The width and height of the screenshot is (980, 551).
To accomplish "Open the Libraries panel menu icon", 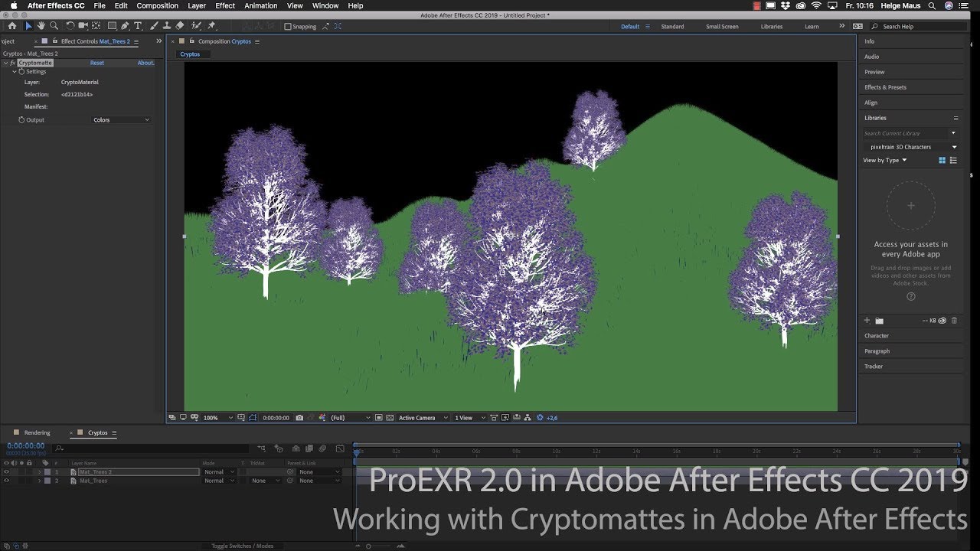I will (955, 118).
